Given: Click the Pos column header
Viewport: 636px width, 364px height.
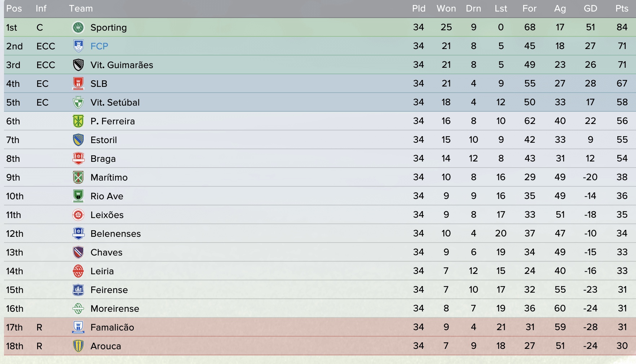Looking at the screenshot, I should [14, 9].
